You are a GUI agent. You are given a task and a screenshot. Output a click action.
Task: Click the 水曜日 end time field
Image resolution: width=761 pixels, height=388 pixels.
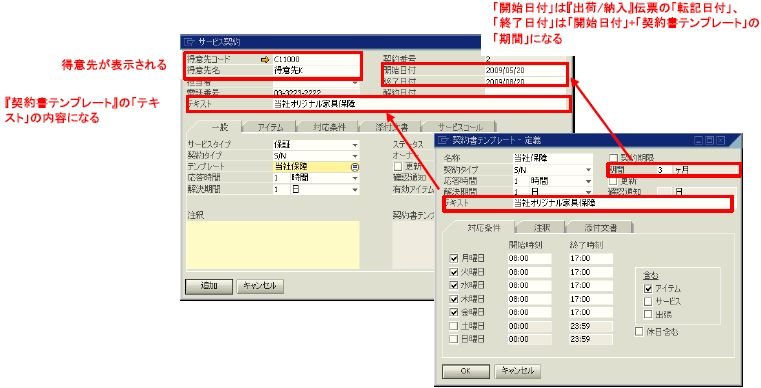coord(591,285)
